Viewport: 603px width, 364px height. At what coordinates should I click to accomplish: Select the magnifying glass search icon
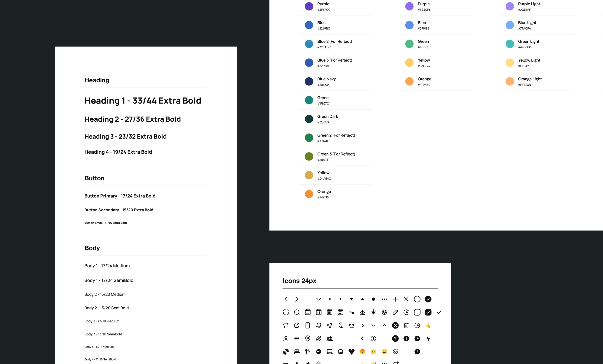point(297,312)
